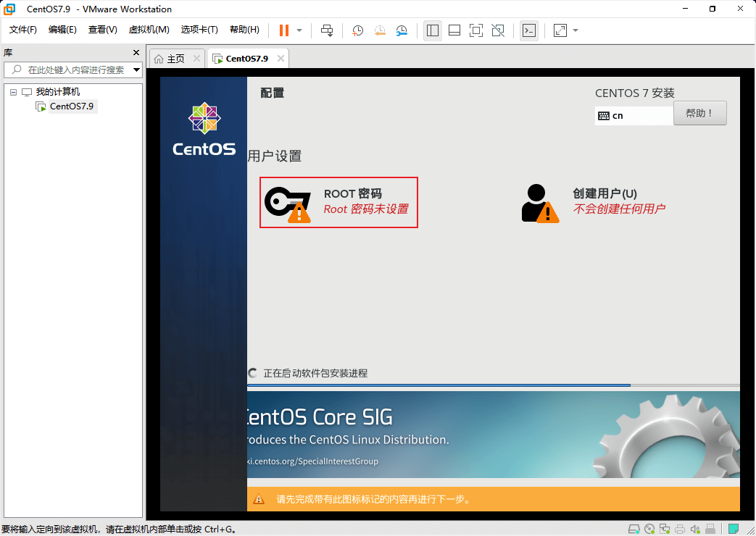Image resolution: width=756 pixels, height=536 pixels.
Task: Click the CD/DVD drive status icon
Action: point(649,529)
